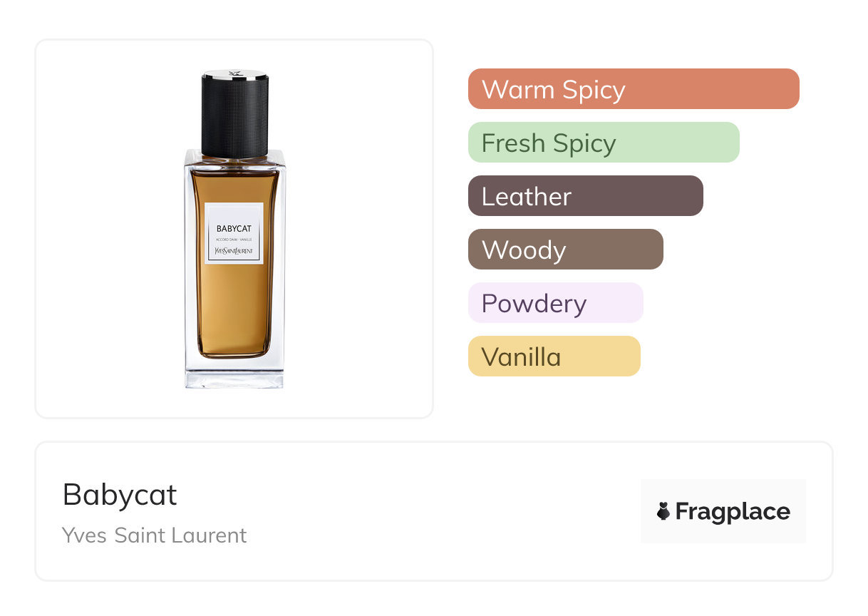Click the 'Vanilla' text label

[522, 357]
